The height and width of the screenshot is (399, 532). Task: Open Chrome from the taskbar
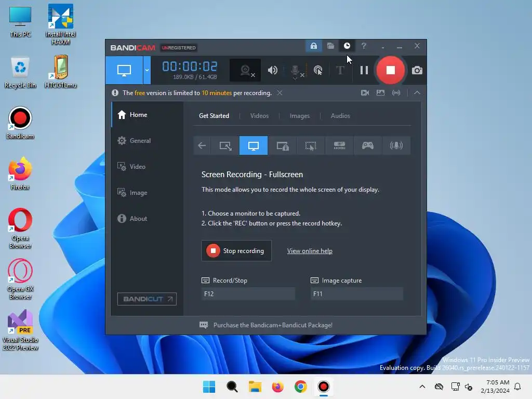point(301,387)
